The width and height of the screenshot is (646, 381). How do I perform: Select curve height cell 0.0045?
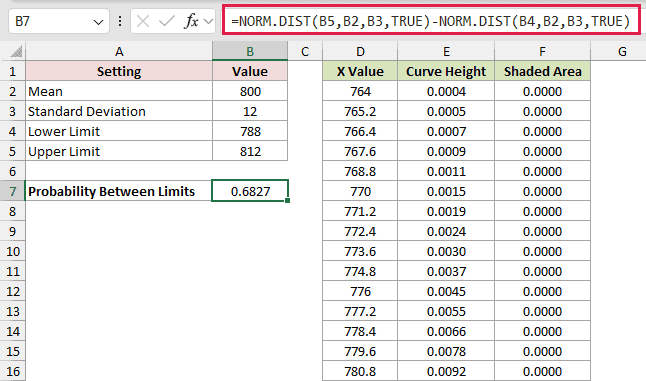pos(446,291)
